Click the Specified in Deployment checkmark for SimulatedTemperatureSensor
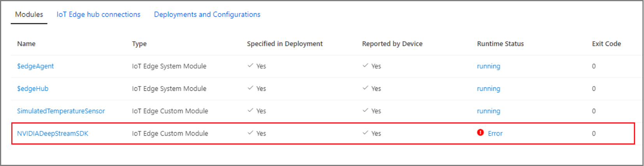The width and height of the screenshot is (644, 166). point(250,110)
